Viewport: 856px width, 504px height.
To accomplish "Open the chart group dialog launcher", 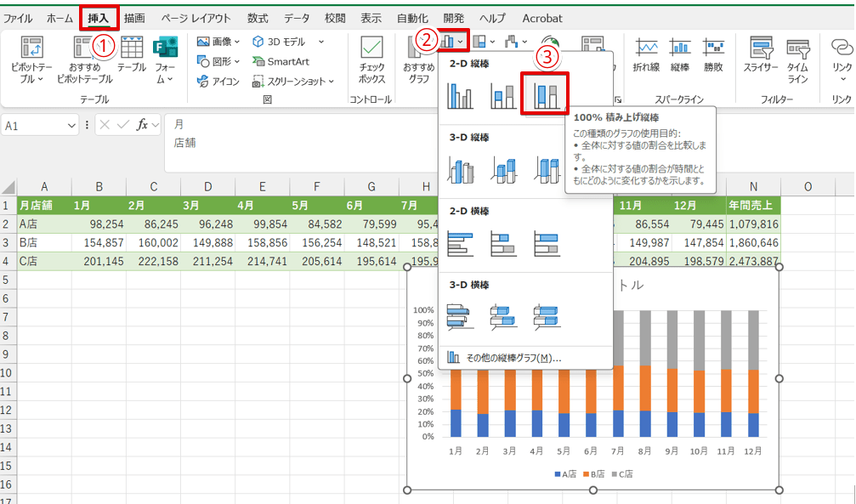I will (618, 100).
